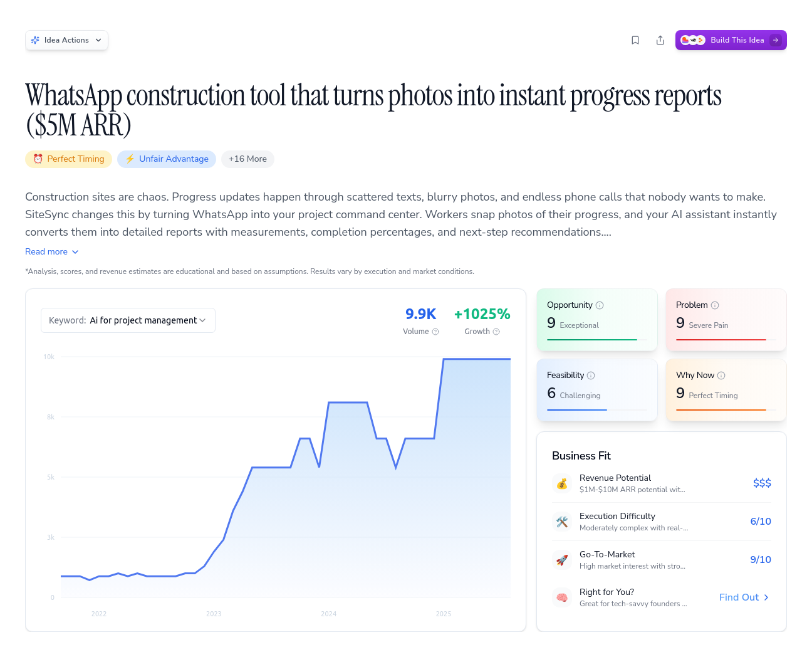812x657 pixels.
Task: Expand the description with Read more
Action: tap(52, 251)
